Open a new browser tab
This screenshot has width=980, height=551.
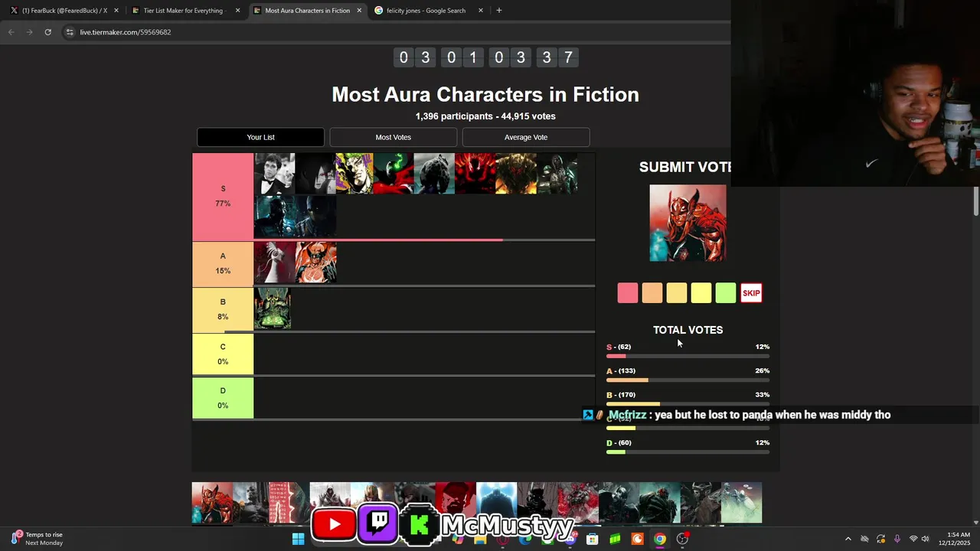pos(499,11)
